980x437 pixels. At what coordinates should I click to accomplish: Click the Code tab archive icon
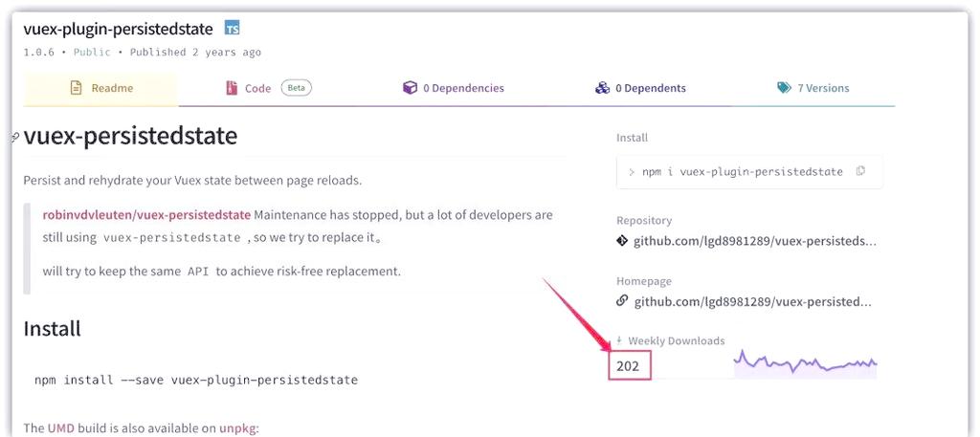pos(232,88)
